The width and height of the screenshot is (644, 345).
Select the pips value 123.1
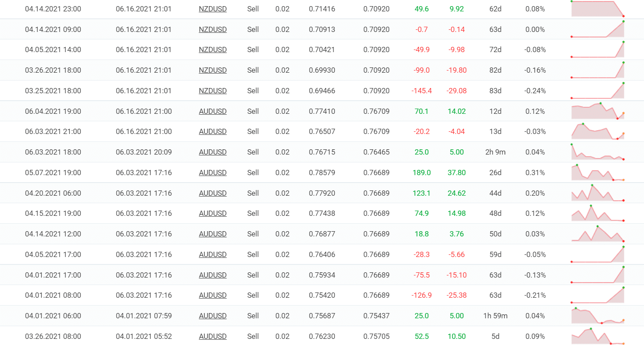pos(421,193)
